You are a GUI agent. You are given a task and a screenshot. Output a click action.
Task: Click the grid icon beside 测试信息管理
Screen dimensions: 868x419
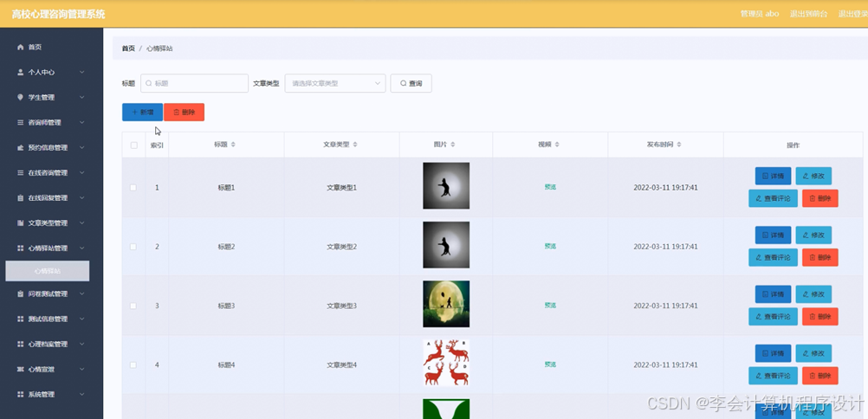pyautogui.click(x=21, y=319)
